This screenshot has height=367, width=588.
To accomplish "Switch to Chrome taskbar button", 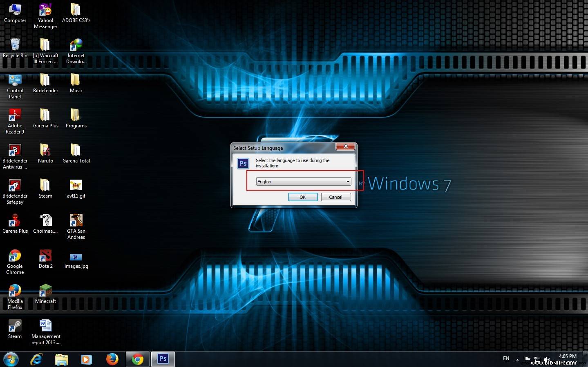I will pyautogui.click(x=138, y=359).
